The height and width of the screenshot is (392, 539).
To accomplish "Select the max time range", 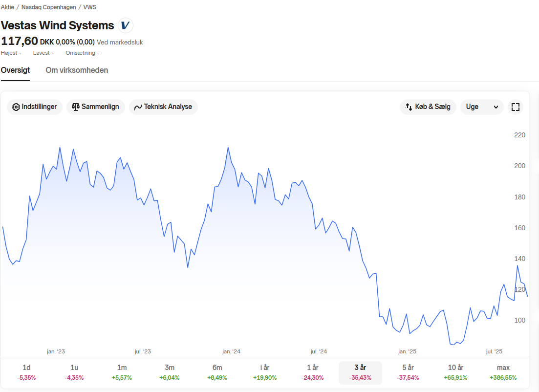I will click(x=503, y=372).
